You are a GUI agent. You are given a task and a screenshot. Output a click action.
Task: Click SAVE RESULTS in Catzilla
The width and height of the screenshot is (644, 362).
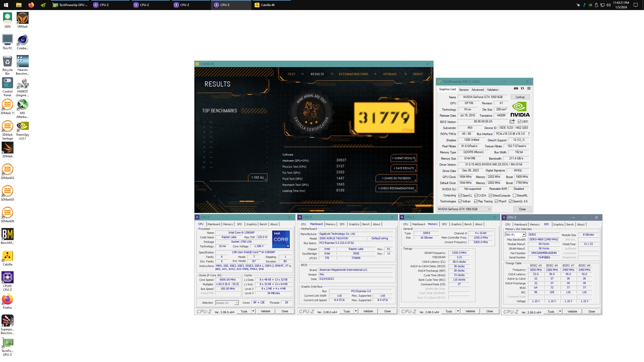(x=404, y=168)
